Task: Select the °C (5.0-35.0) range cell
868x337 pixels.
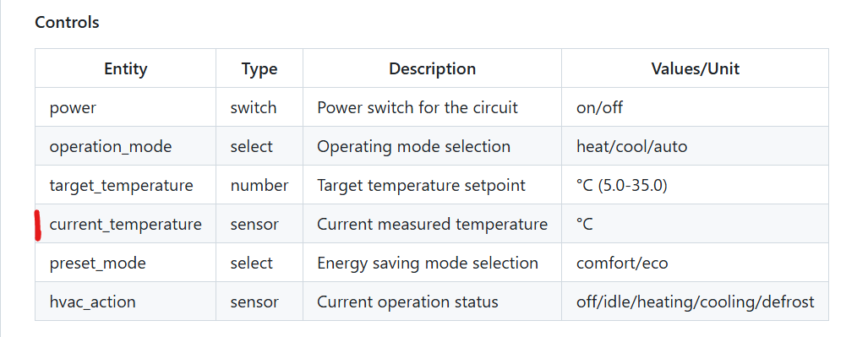Action: coord(696,185)
